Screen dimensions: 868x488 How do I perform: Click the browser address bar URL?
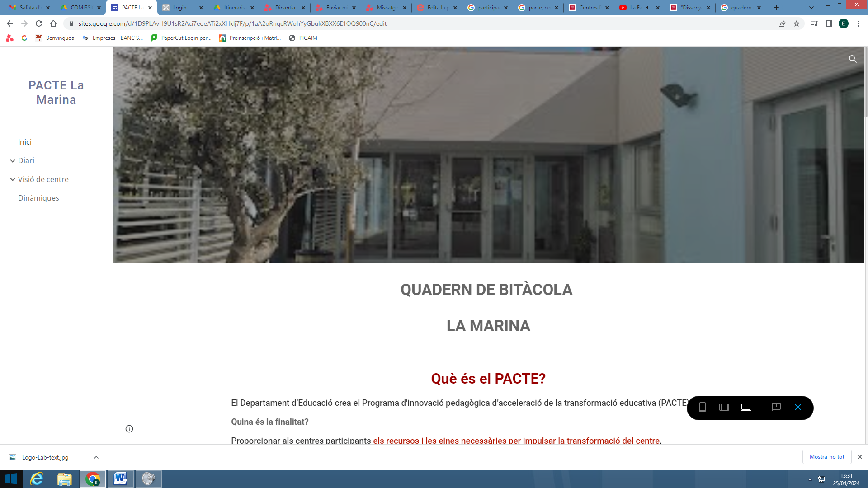(x=232, y=23)
